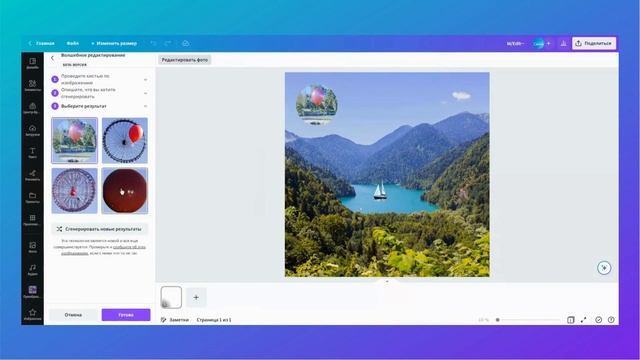Select the red balloon wheel result
Image resolution: width=640 pixels, height=360 pixels.
124,140
